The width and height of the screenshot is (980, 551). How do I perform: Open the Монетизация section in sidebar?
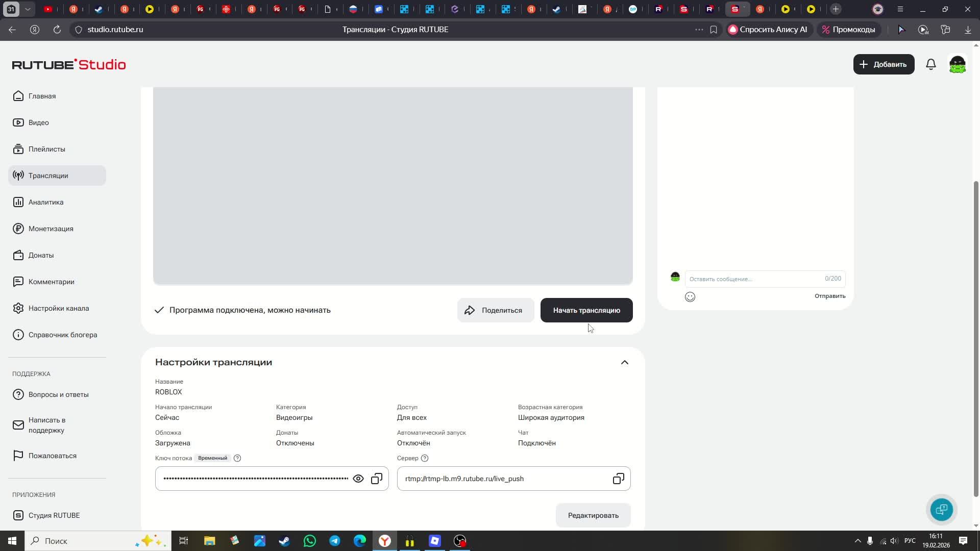pyautogui.click(x=51, y=228)
